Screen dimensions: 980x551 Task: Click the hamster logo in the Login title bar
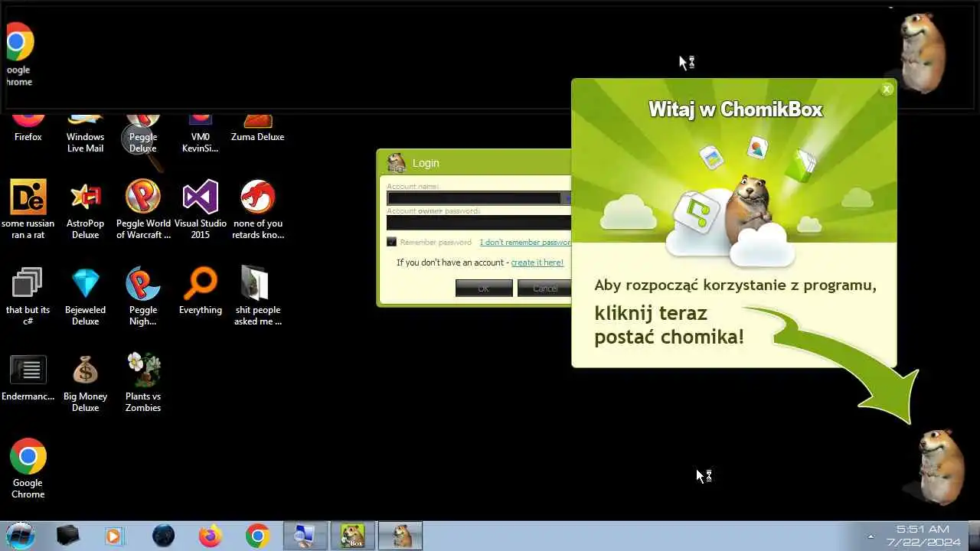(x=397, y=162)
